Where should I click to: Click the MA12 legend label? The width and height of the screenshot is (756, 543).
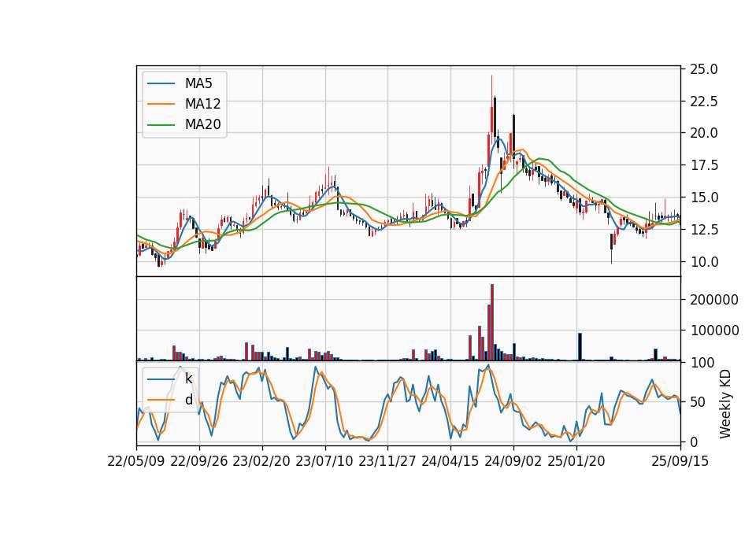point(202,104)
